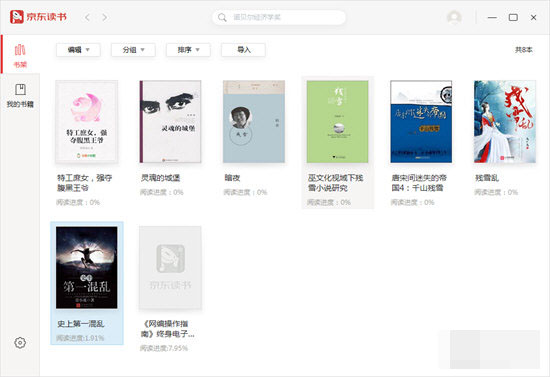Click the 残雪乱 book title
Viewport: 550px width, 377px height.
pos(487,178)
